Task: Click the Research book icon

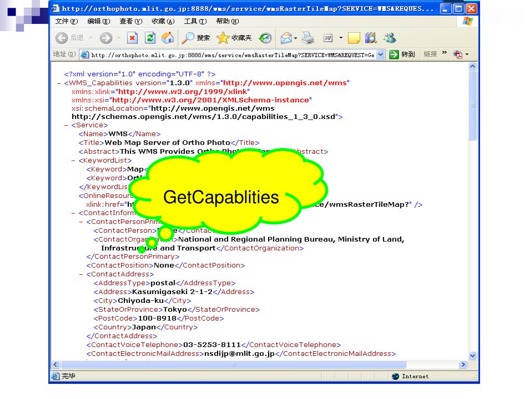Action: (371, 38)
